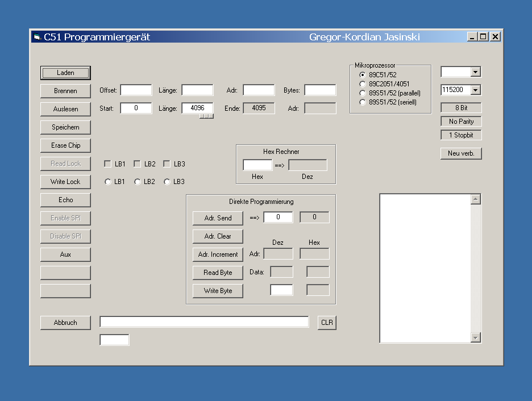This screenshot has width=532, height=401.
Task: Click the Adr. Send button
Action: pos(218,218)
